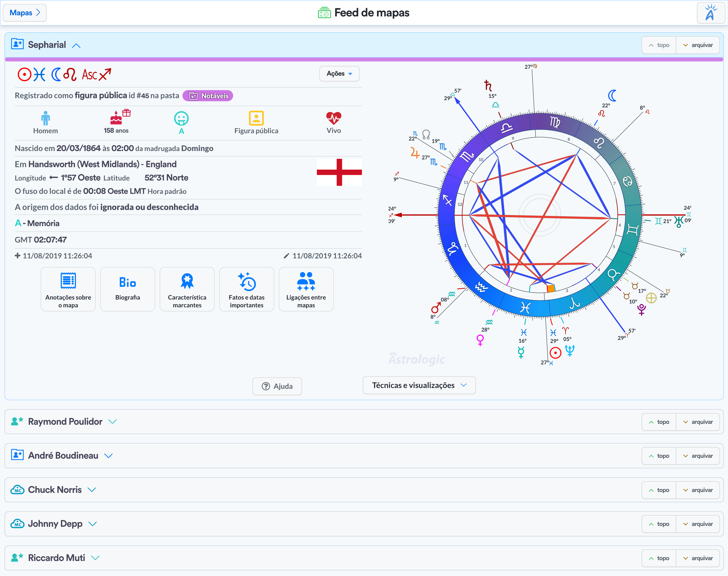Open Técnicas e visualizações dropdown
The width and height of the screenshot is (728, 576).
pyautogui.click(x=419, y=385)
